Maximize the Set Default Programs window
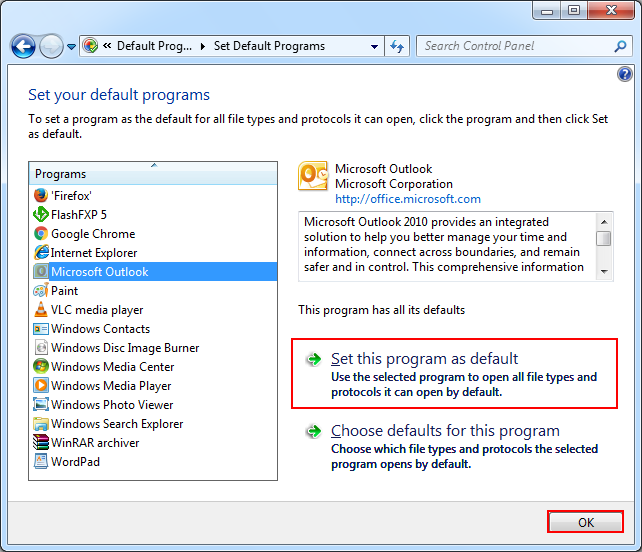This screenshot has width=642, height=552. click(574, 10)
